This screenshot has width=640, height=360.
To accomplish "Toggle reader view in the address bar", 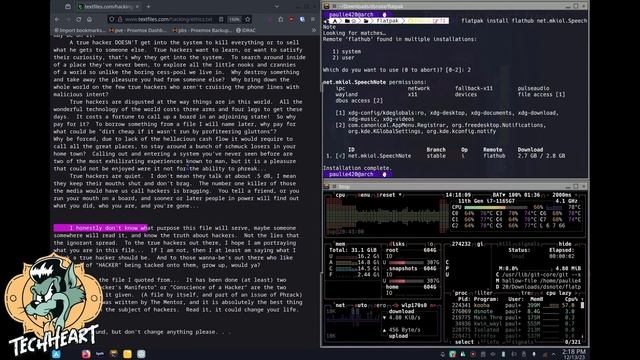I will 221,19.
